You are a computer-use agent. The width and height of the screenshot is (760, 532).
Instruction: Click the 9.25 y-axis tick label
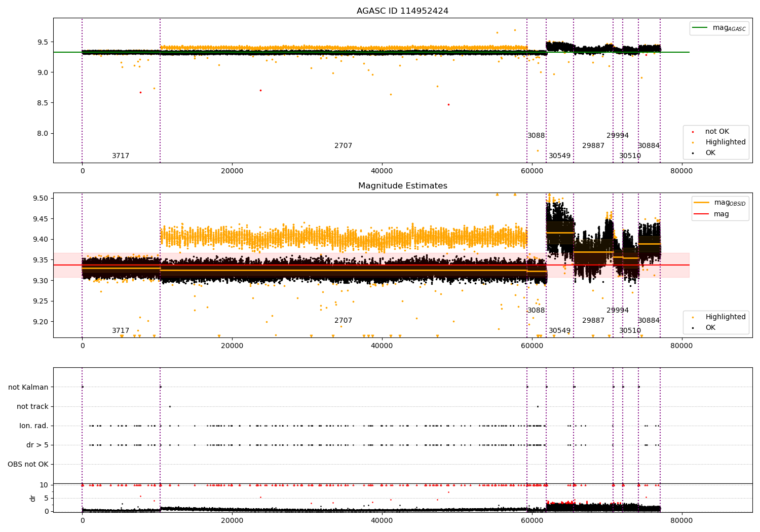coord(41,301)
